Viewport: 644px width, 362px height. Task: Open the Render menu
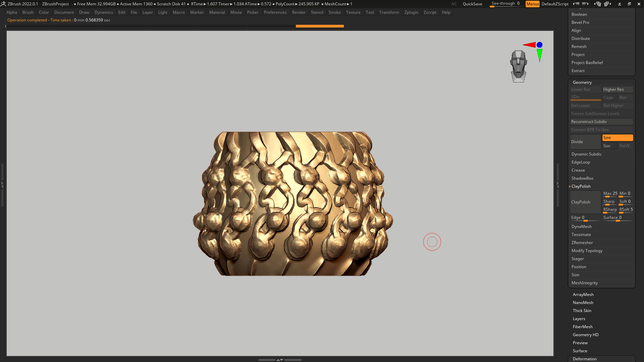299,12
